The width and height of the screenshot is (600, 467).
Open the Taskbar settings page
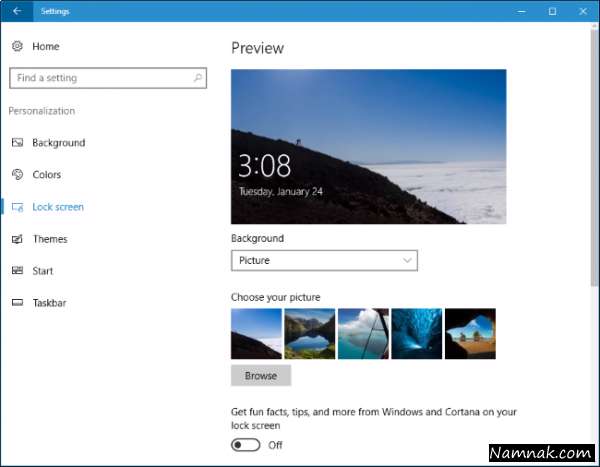[x=49, y=303]
